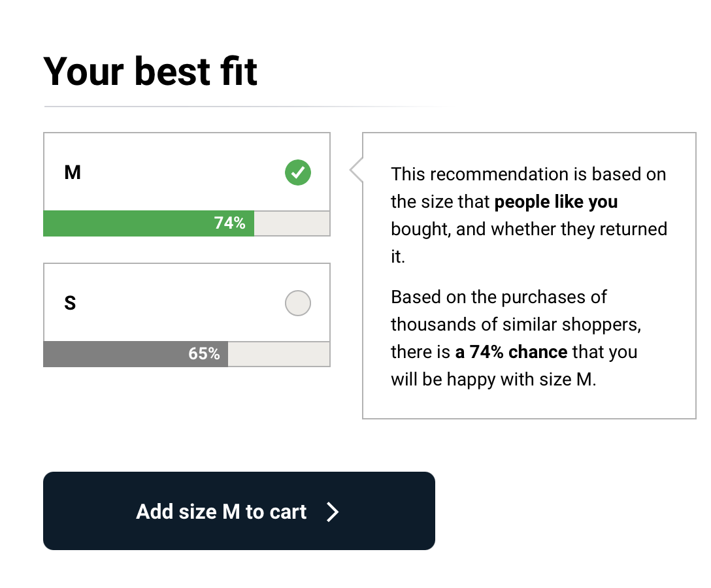Click the unfilled part of the M bar
This screenshot has height=588, width=711.
pos(291,223)
